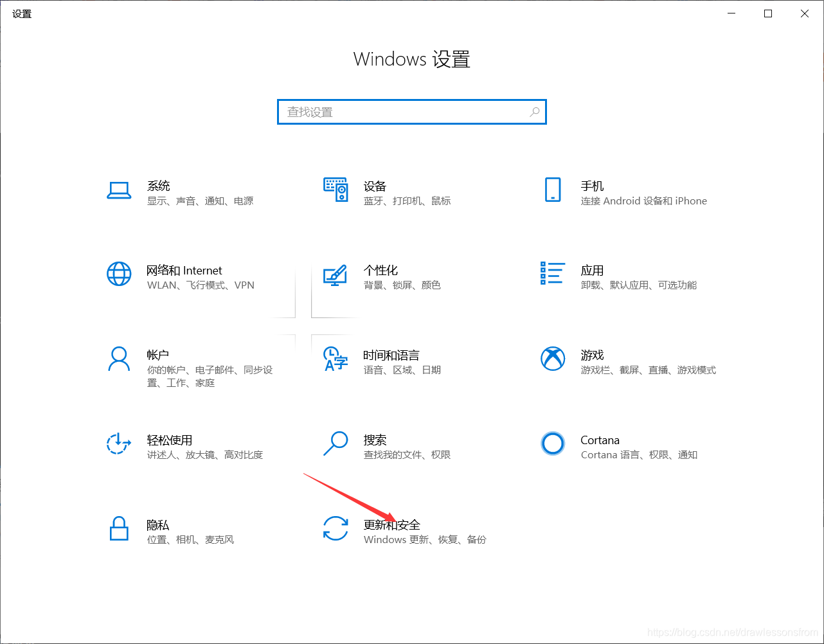Click 位置、相机、麦克风 description
Image resolution: width=824 pixels, height=644 pixels.
tap(190, 540)
